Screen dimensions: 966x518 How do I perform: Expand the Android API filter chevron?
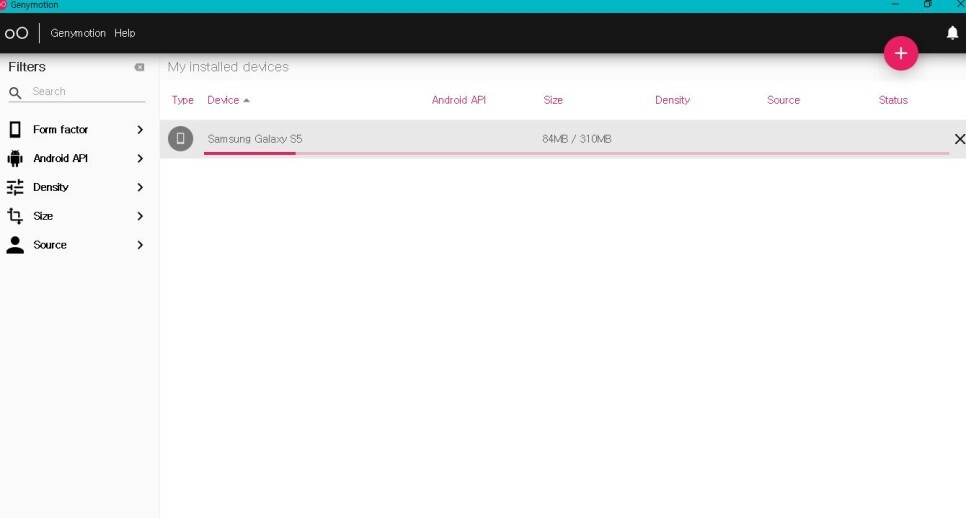coord(140,158)
